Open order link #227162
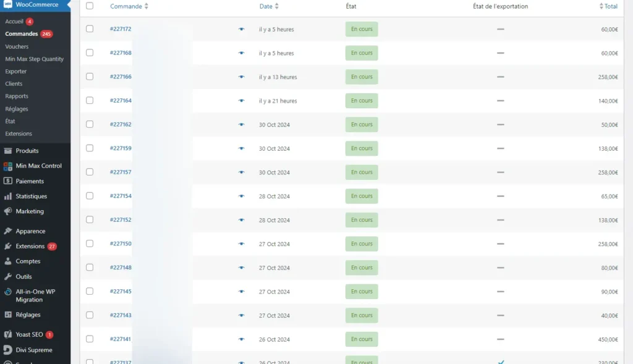 point(121,125)
